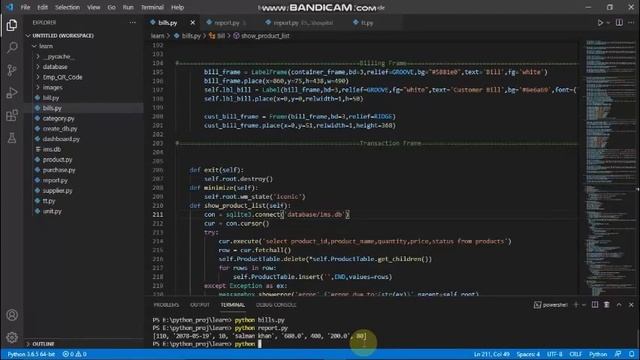This screenshot has height=360, width=640.
Task: Click Ln 211, Col 49 in status bar
Action: [x=492, y=354]
